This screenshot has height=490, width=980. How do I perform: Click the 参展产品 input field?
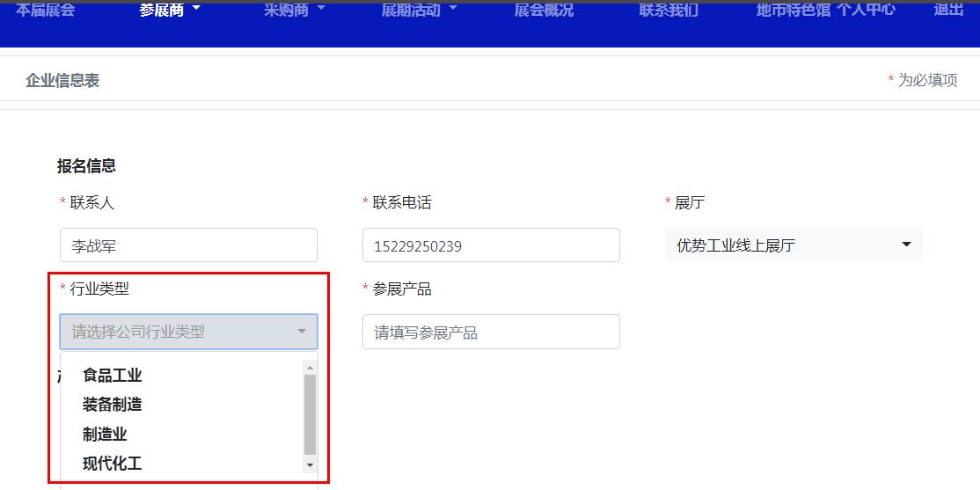click(x=491, y=333)
